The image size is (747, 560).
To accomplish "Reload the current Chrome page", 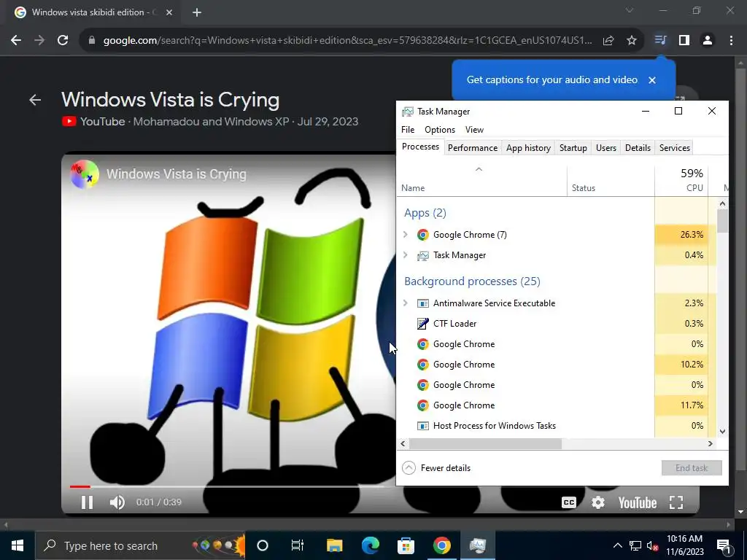I will point(63,41).
